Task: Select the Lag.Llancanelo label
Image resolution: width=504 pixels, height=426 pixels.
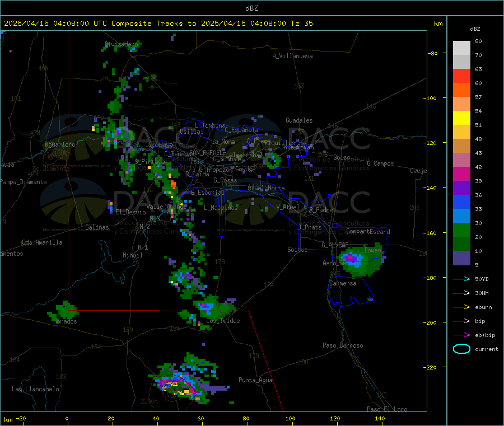Action: tap(35, 389)
